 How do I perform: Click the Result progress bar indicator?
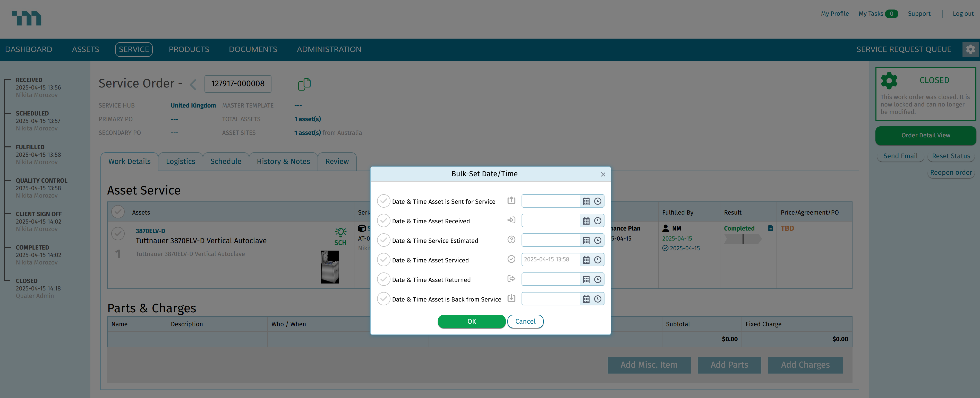coord(743,239)
